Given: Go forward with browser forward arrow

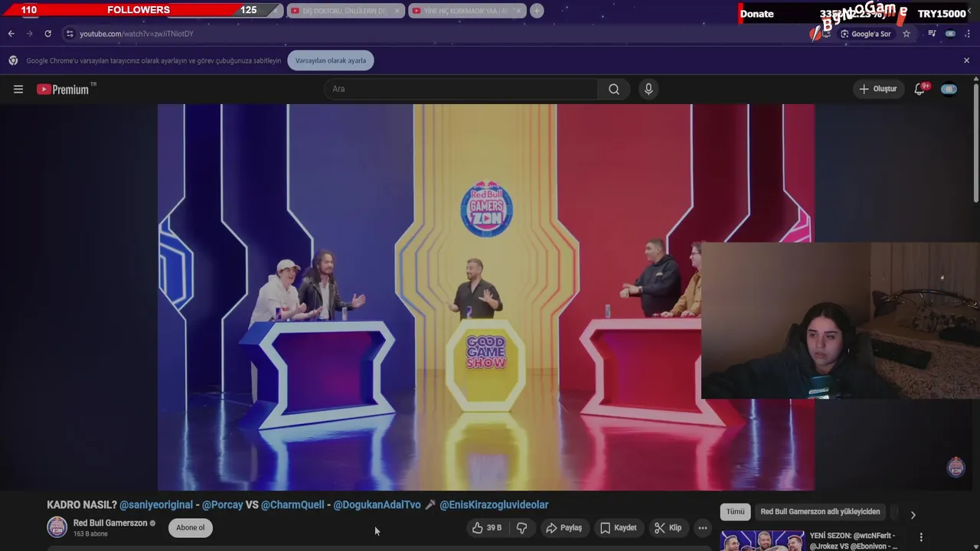Looking at the screenshot, I should click(x=29, y=34).
